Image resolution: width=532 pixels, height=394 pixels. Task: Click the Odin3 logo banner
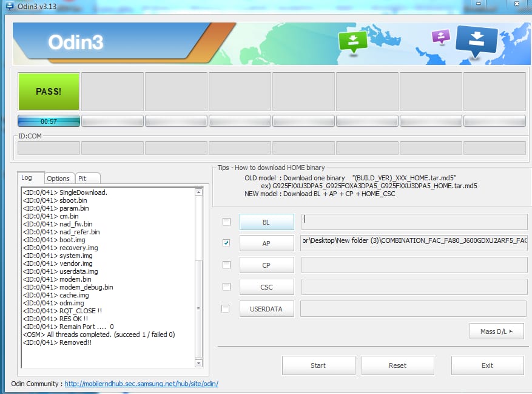(75, 42)
